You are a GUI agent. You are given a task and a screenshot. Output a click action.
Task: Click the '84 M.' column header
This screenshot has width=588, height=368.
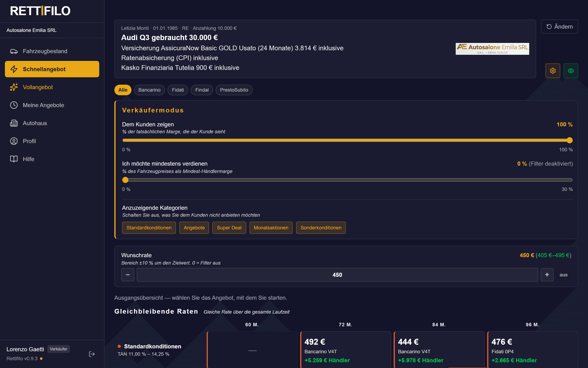pyautogui.click(x=439, y=325)
